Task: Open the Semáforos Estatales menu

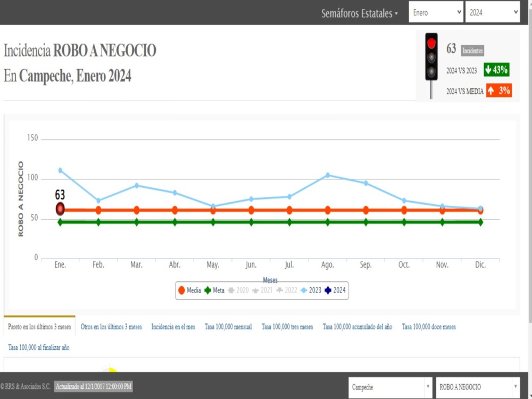Action: click(360, 13)
